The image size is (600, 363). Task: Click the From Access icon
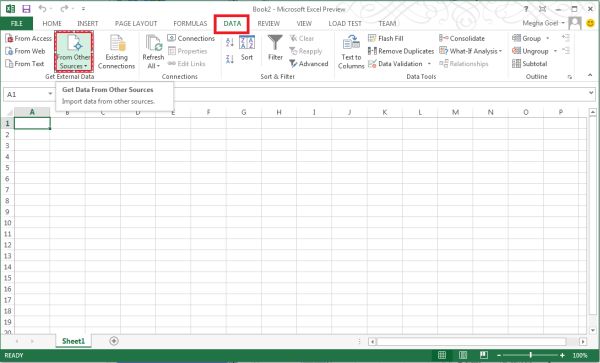[x=9, y=38]
